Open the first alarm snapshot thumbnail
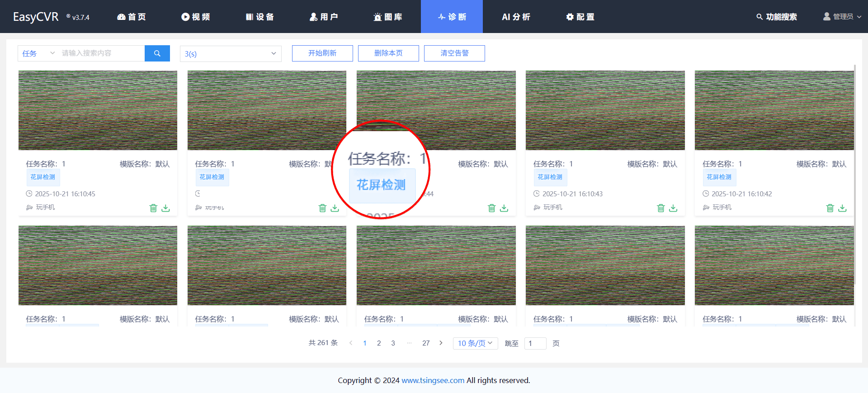The image size is (868, 393). tap(98, 110)
